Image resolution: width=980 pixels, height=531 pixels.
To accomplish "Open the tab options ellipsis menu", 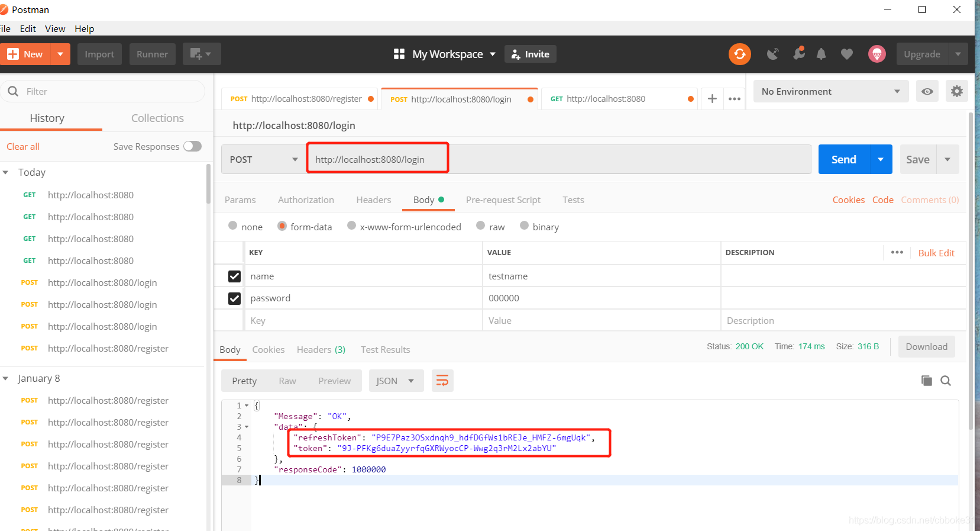I will [x=735, y=99].
